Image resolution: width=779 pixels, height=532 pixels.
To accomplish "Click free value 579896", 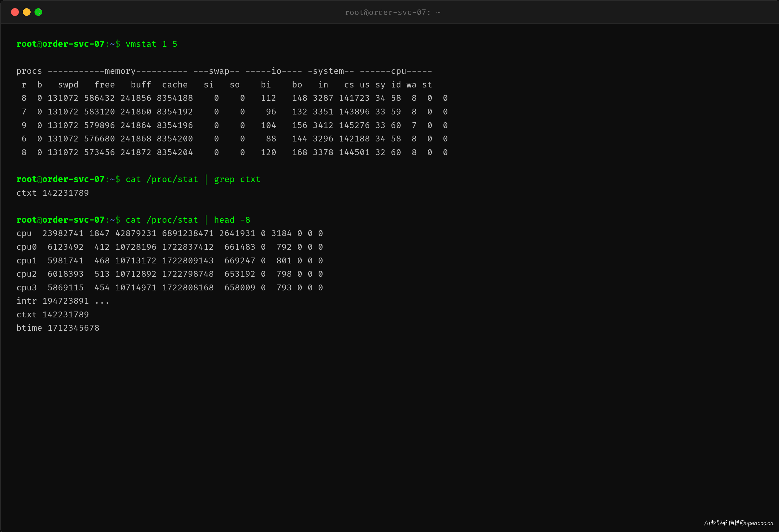I will click(x=99, y=126).
